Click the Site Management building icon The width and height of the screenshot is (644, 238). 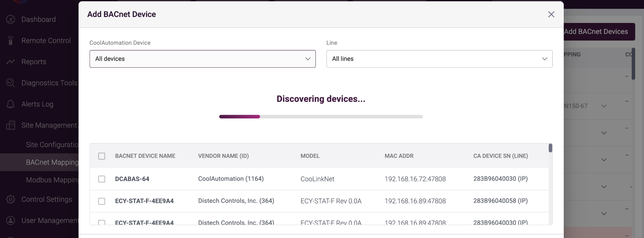(11, 125)
